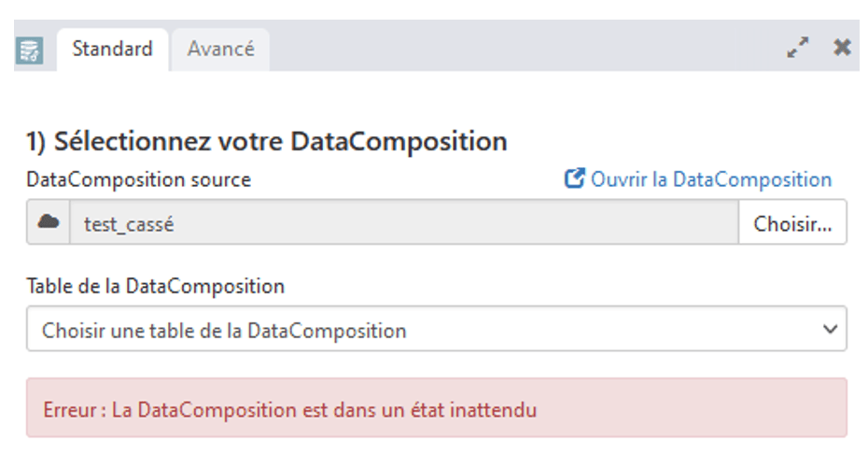Select the placeholder text Choisir une table de la DataComposition
Screen dimensions: 868x469
pos(224,331)
